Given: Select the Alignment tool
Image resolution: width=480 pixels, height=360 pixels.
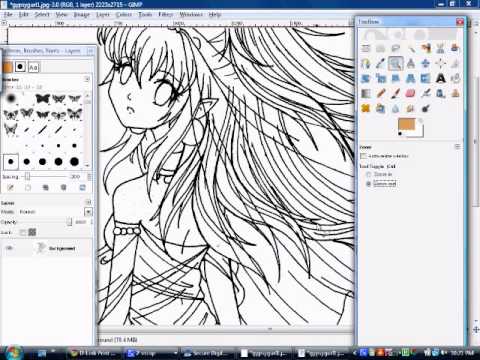Looking at the screenshot, I should [x=440, y=63].
